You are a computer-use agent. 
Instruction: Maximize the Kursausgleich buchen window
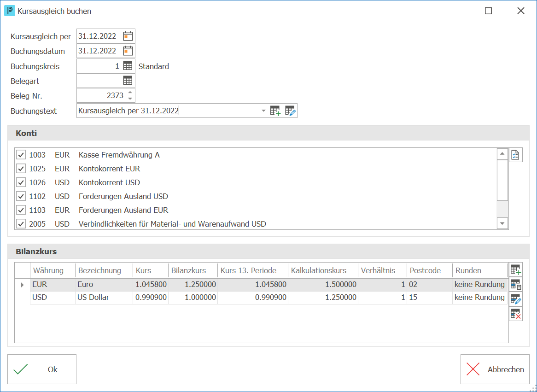tap(488, 11)
